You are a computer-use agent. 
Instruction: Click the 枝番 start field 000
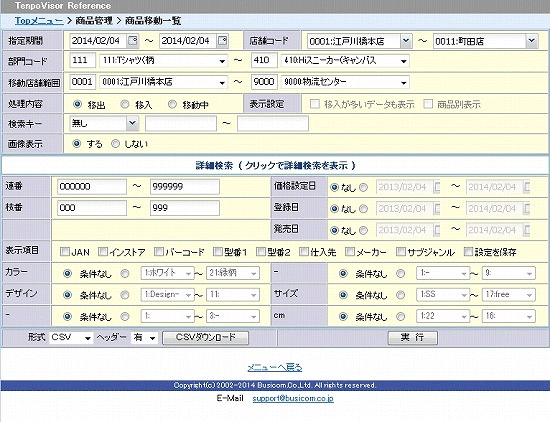(92, 208)
